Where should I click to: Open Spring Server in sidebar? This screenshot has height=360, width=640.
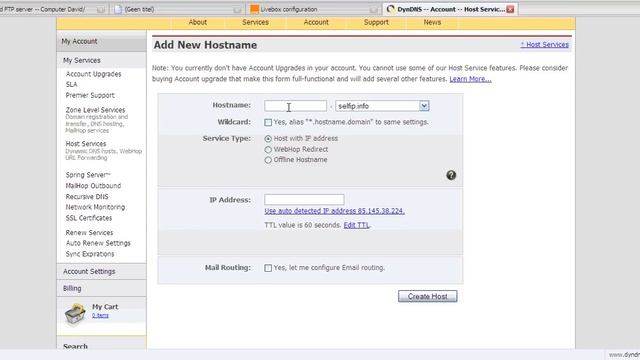point(88,175)
